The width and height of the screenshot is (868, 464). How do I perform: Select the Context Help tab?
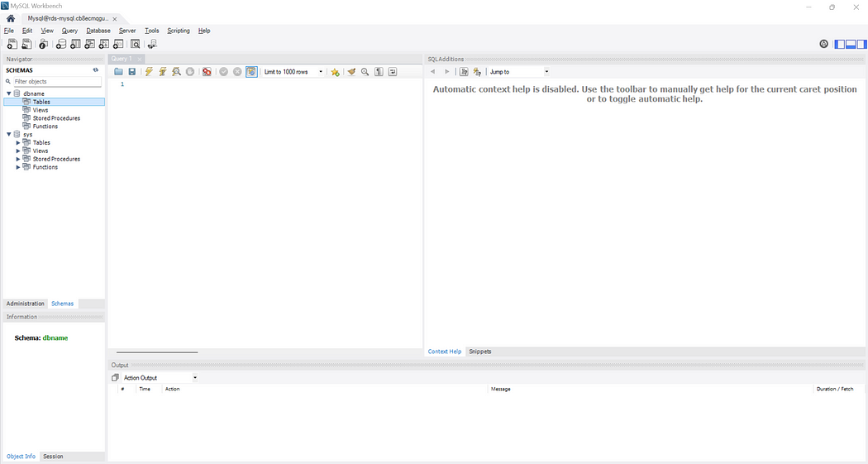pyautogui.click(x=445, y=352)
